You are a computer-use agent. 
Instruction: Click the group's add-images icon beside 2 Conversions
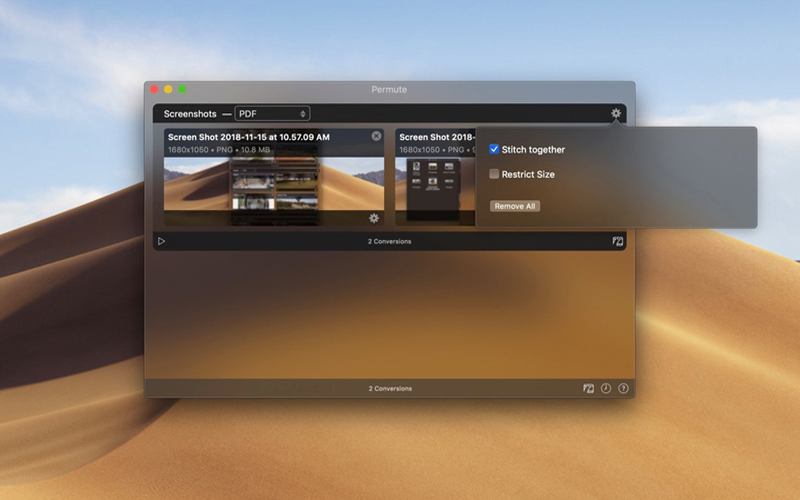pyautogui.click(x=617, y=241)
